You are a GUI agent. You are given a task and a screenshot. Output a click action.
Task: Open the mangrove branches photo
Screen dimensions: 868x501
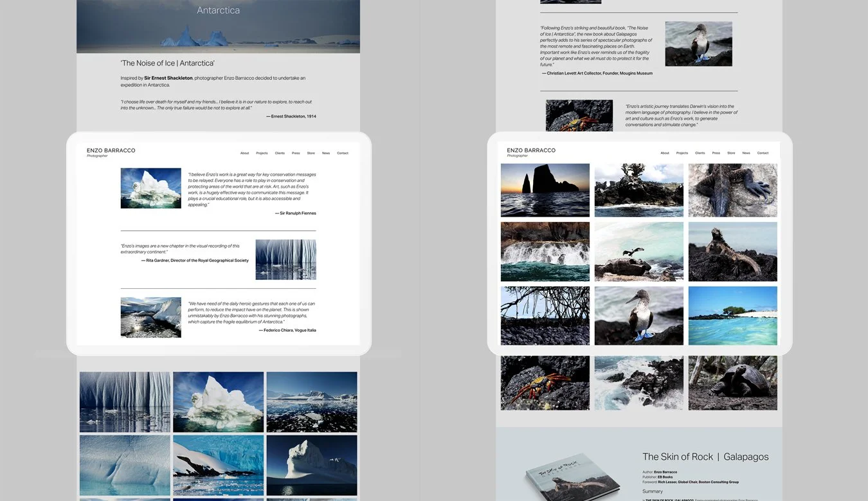[x=545, y=316]
